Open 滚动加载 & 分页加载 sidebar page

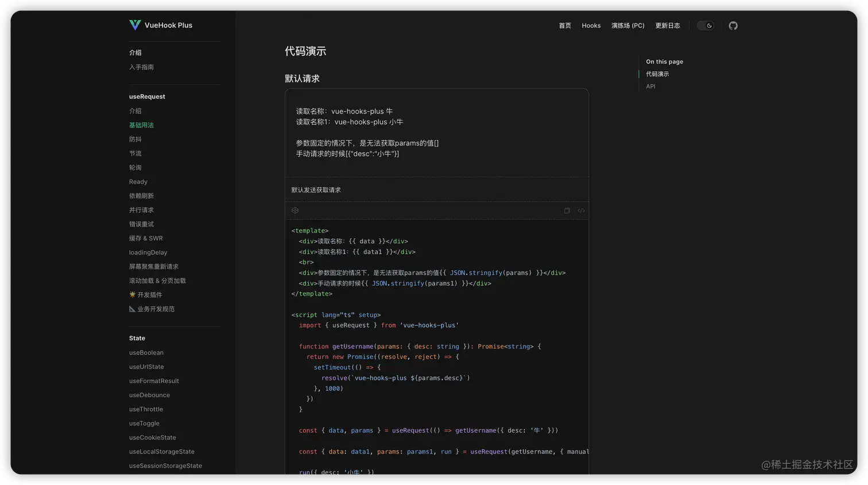tap(157, 281)
